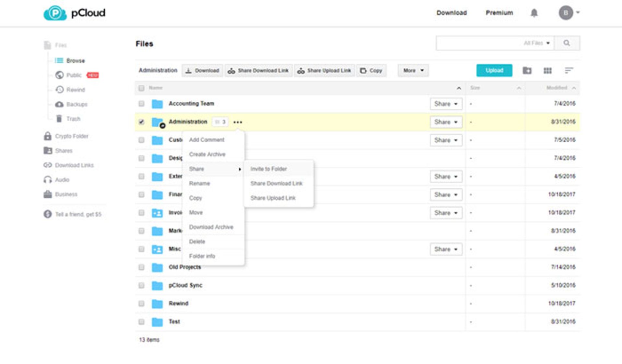622x364 pixels.
Task: Open the More dropdown in toolbar
Action: [413, 71]
